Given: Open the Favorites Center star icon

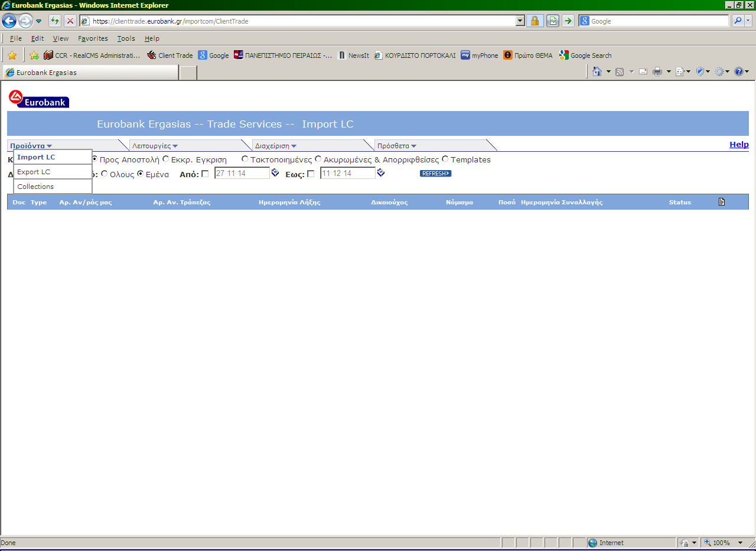Looking at the screenshot, I should [x=12, y=56].
